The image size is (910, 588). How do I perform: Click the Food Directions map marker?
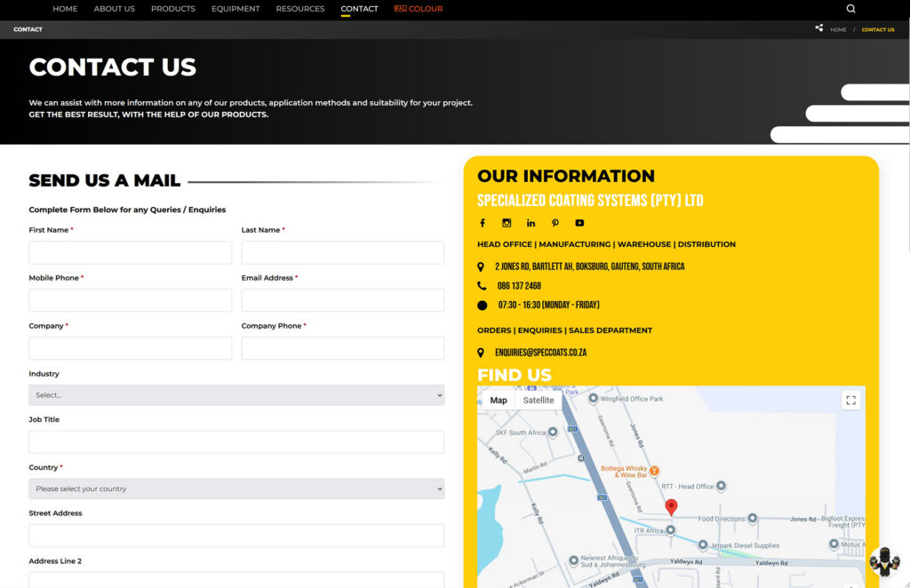752,518
